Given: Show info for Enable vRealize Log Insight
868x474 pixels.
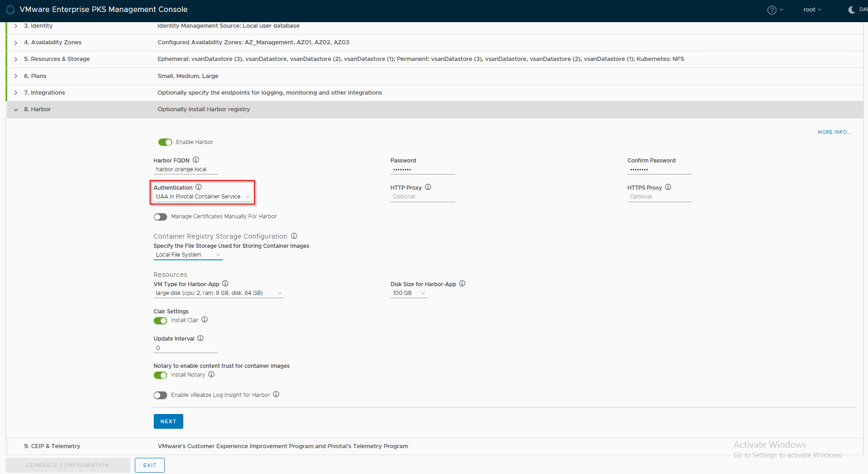Looking at the screenshot, I should coord(276,394).
